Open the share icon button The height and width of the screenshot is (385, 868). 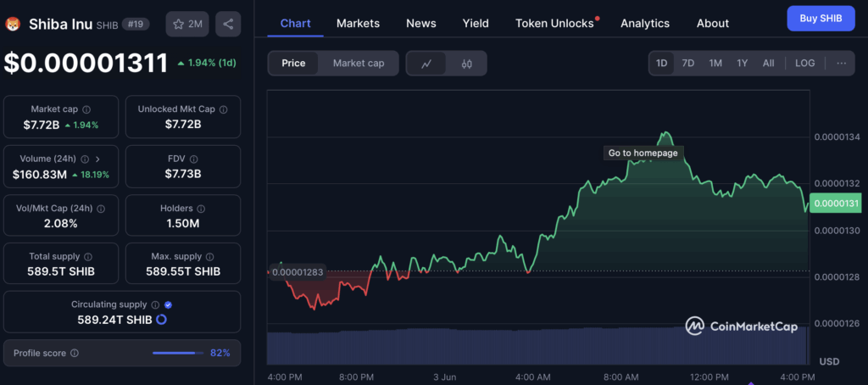tap(228, 24)
